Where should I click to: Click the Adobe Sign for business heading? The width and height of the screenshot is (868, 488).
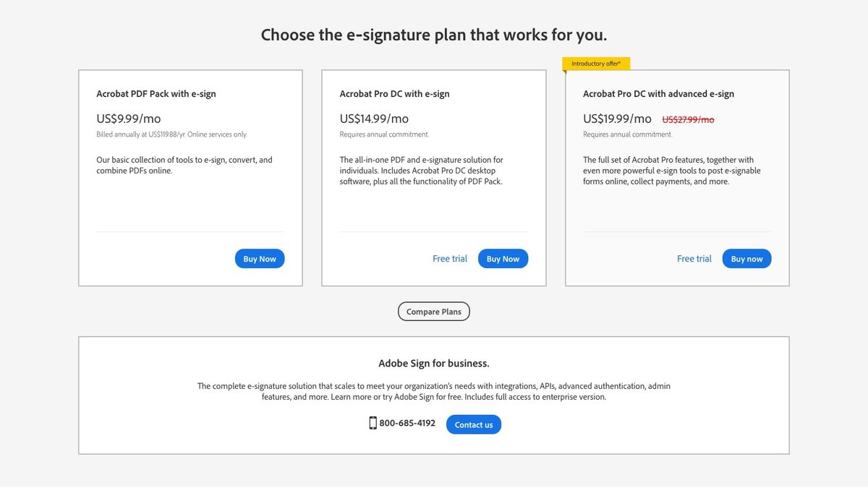tap(433, 362)
